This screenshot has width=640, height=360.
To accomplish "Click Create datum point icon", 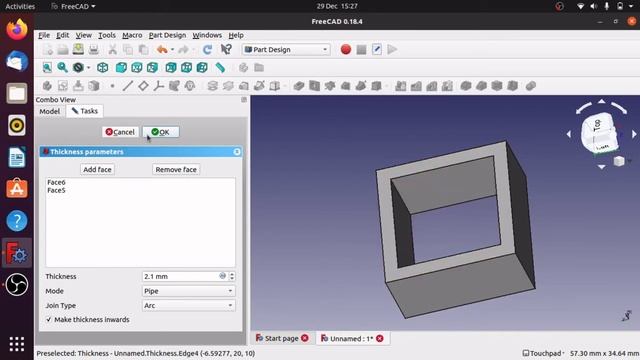I will click(x=112, y=86).
